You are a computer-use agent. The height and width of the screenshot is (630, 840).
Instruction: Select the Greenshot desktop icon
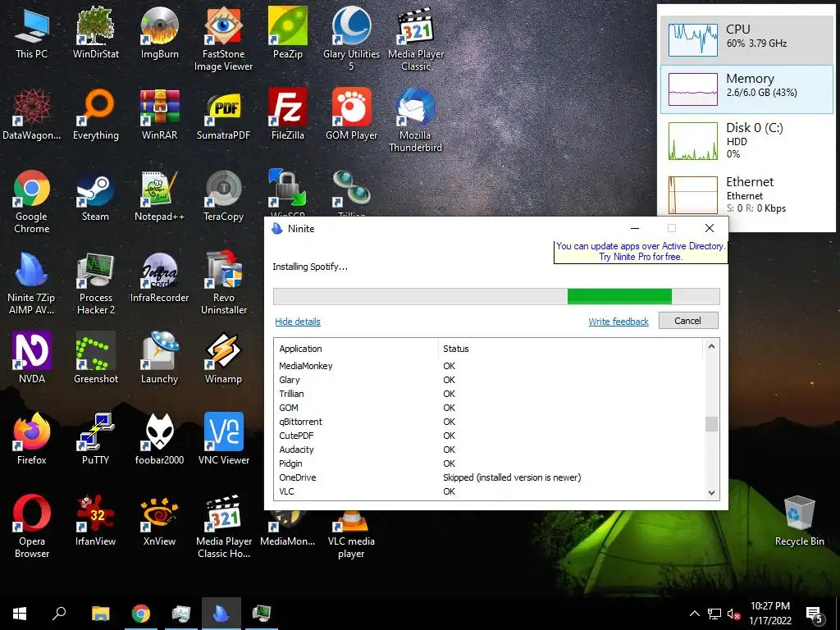click(x=95, y=357)
